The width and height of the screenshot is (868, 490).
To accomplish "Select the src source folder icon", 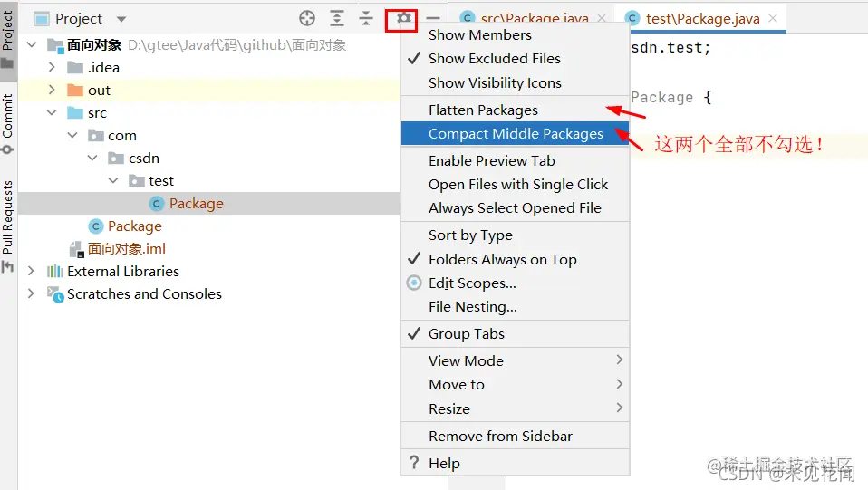I will [74, 113].
